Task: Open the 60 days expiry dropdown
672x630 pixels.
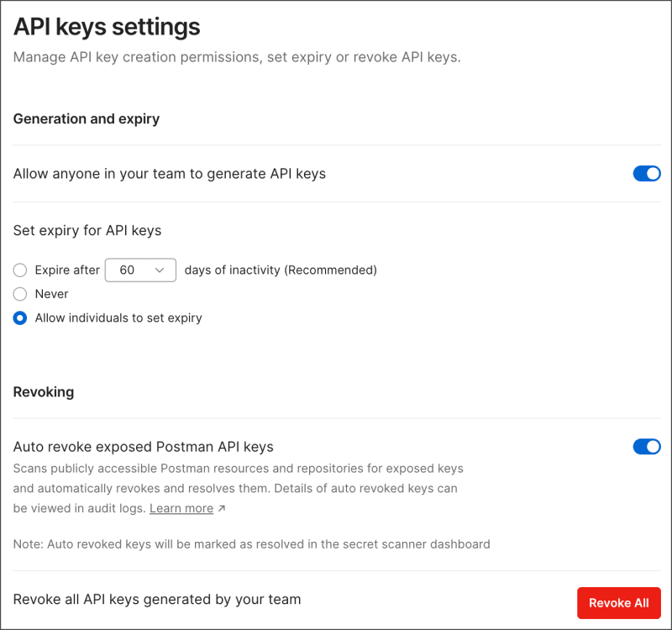Action: [x=139, y=270]
